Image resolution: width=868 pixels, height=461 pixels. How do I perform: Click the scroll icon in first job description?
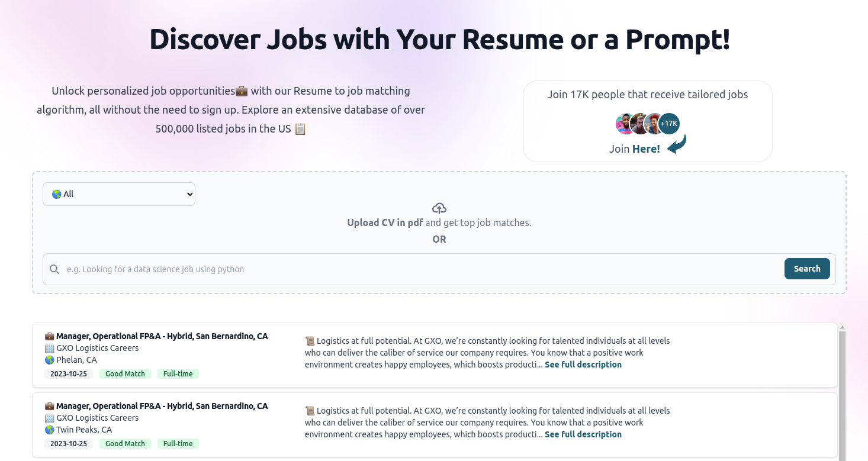point(310,341)
